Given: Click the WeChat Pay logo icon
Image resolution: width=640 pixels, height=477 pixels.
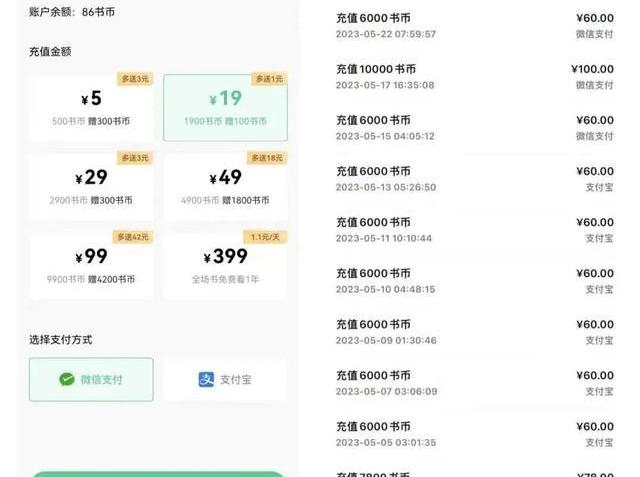Looking at the screenshot, I should pyautogui.click(x=67, y=380).
